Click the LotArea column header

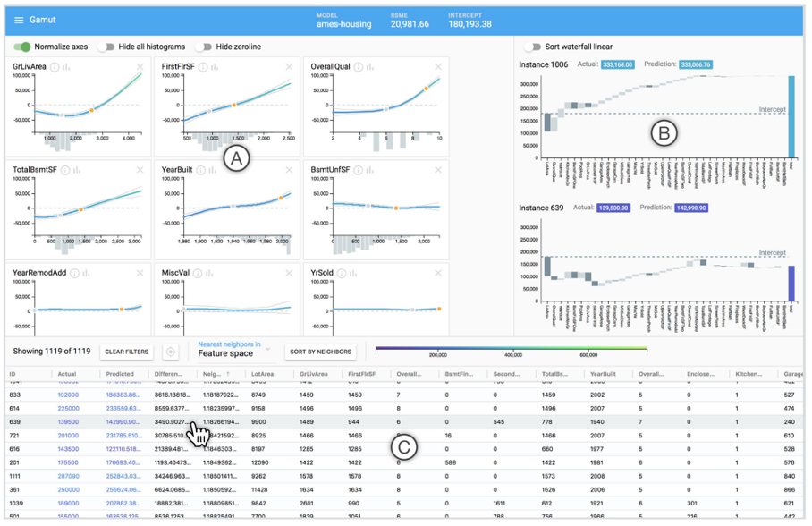(x=263, y=374)
